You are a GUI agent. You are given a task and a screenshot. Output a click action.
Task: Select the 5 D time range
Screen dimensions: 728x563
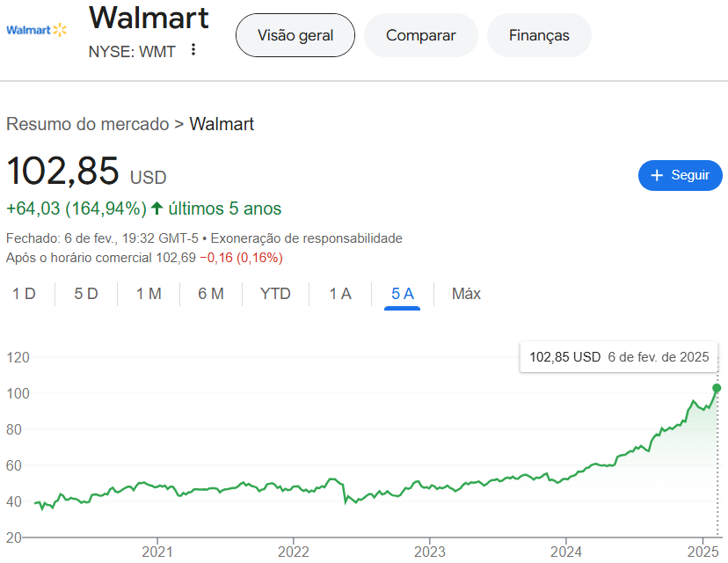coord(86,294)
